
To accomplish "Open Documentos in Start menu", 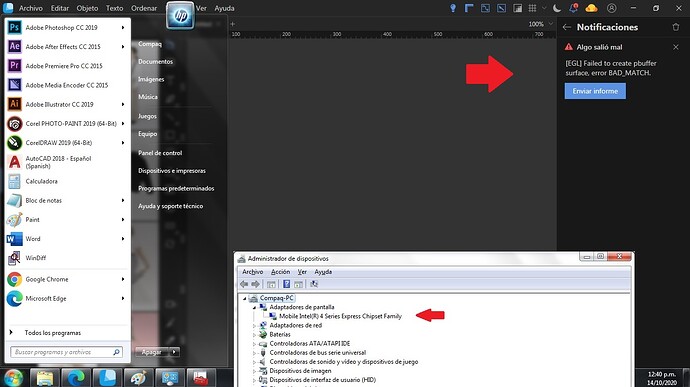I will [156, 62].
